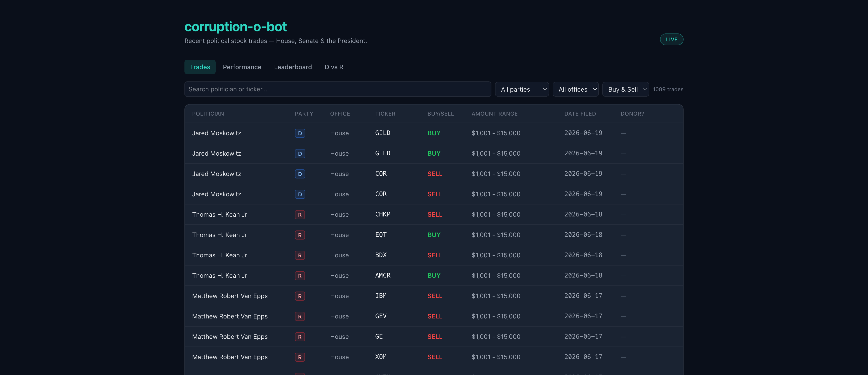Click the POLITICIAN column header
The image size is (868, 375).
pos(208,114)
